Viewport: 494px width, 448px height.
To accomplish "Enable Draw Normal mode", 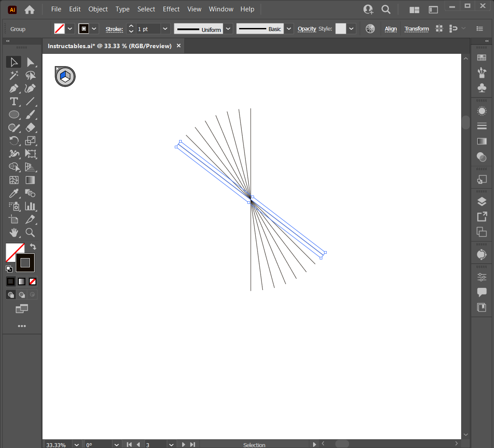I will 11,295.
